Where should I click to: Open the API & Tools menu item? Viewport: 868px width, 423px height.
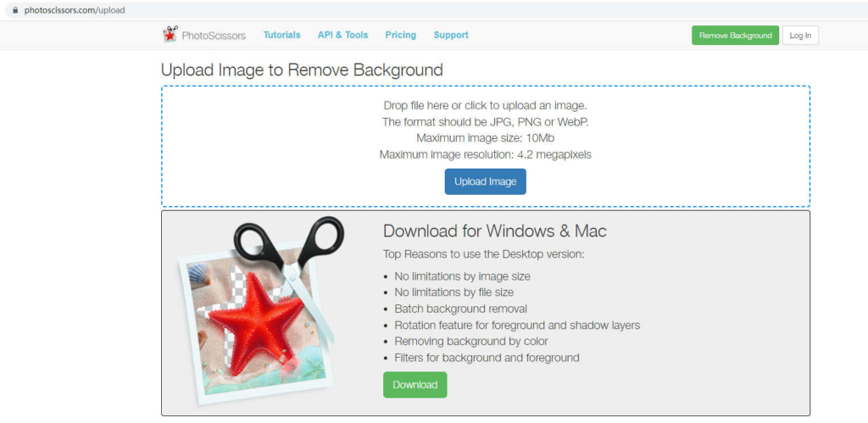[342, 35]
